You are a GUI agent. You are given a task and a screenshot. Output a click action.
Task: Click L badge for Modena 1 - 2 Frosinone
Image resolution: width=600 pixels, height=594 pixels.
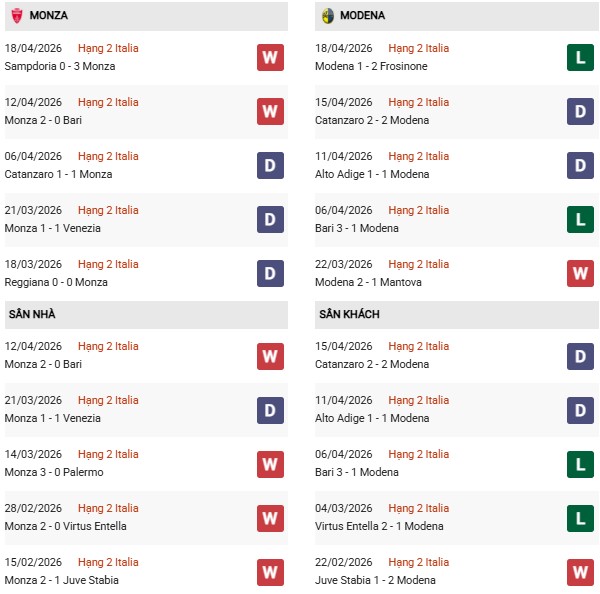coord(580,57)
